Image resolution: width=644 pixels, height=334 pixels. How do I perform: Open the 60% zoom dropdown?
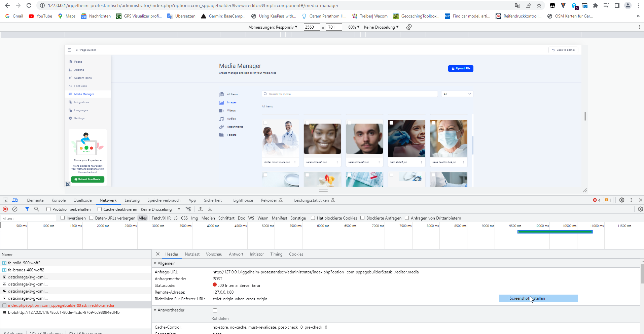click(x=354, y=27)
